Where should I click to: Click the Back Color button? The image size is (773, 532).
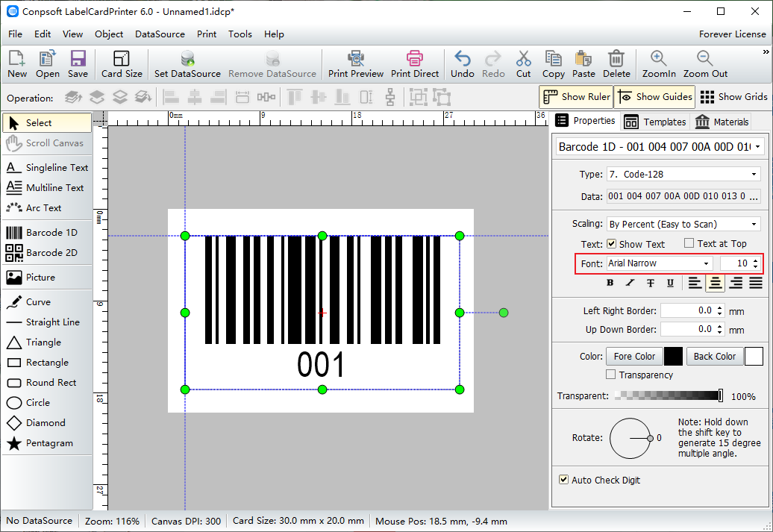(714, 356)
